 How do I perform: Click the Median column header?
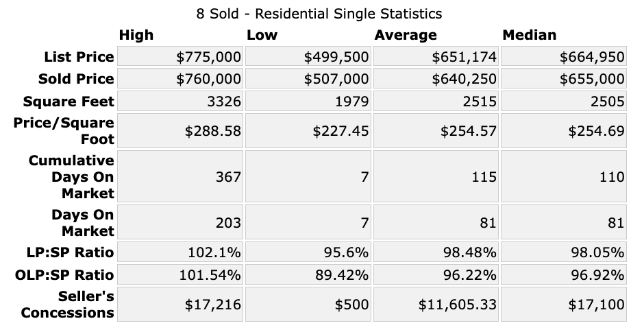[529, 35]
